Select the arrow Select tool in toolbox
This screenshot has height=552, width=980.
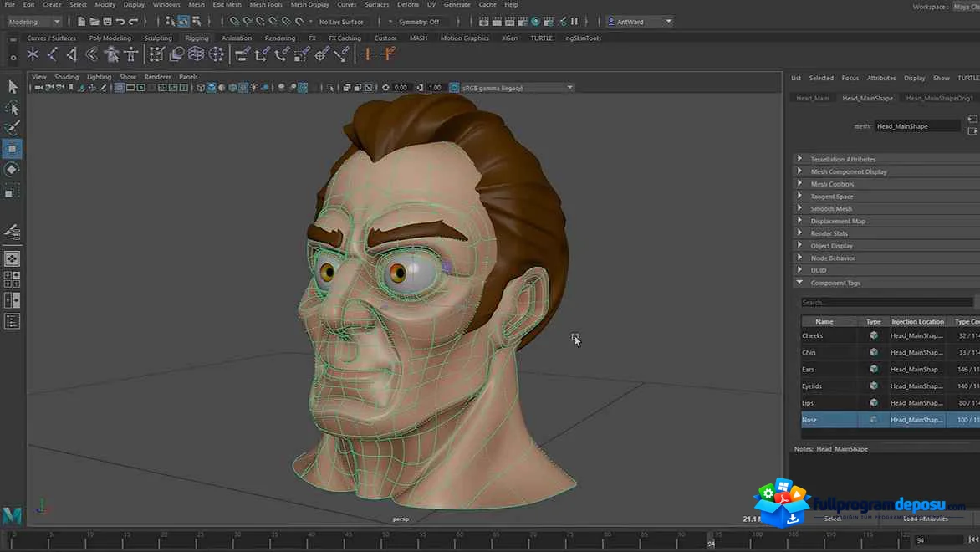pos(13,86)
